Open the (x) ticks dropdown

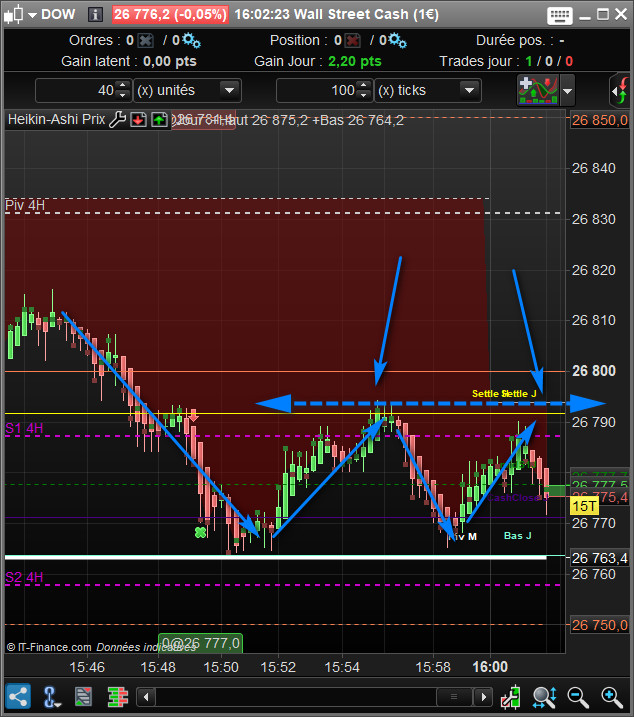coord(469,90)
